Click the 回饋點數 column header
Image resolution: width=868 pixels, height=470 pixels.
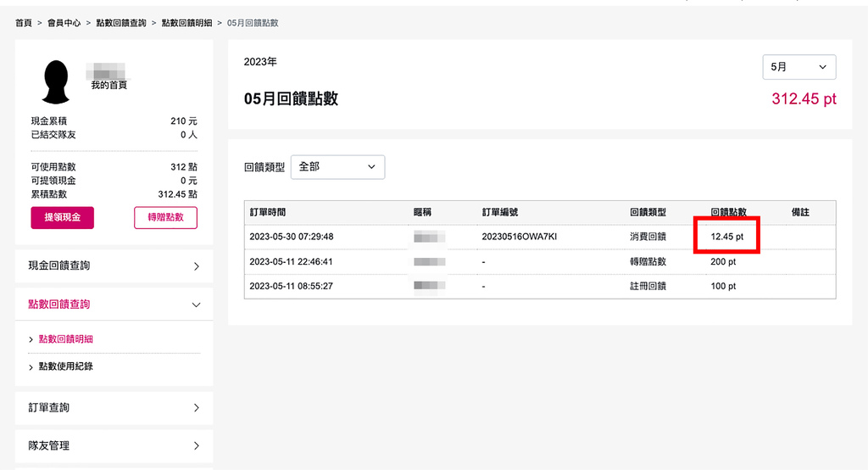coord(728,212)
